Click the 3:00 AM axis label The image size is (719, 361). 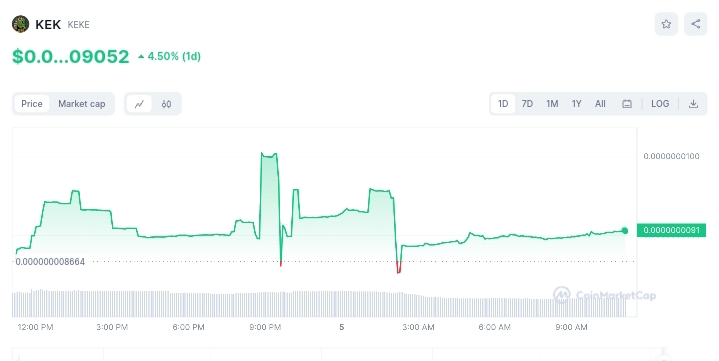point(418,328)
